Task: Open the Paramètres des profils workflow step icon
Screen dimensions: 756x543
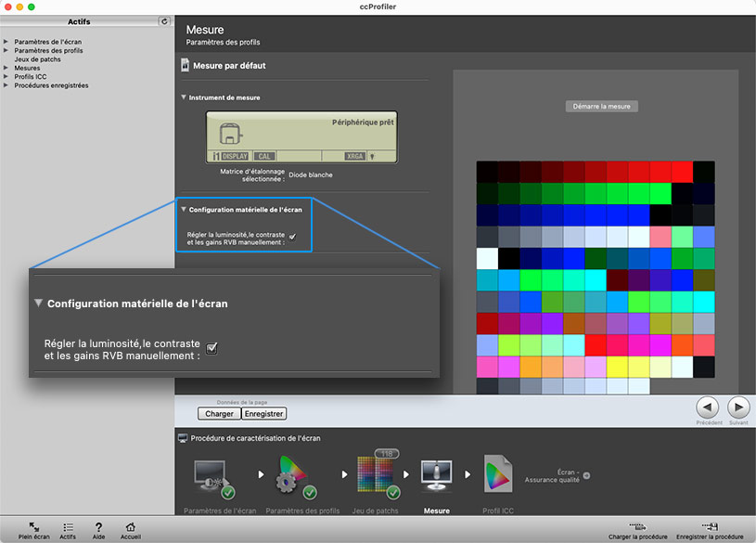Action: [296, 478]
